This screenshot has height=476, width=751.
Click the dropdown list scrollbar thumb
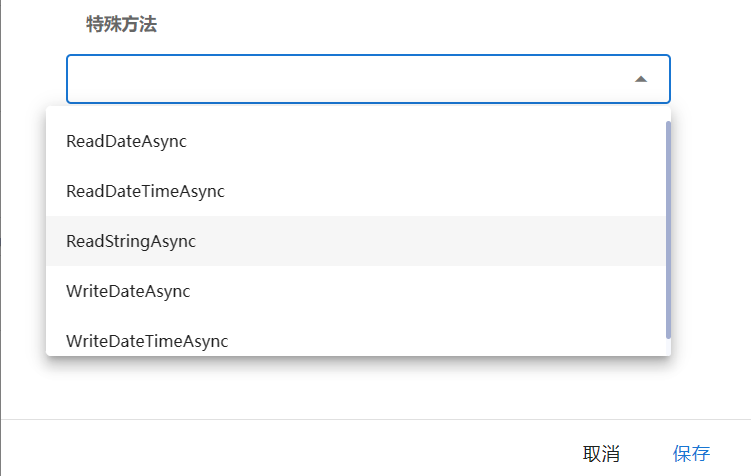coord(667,228)
